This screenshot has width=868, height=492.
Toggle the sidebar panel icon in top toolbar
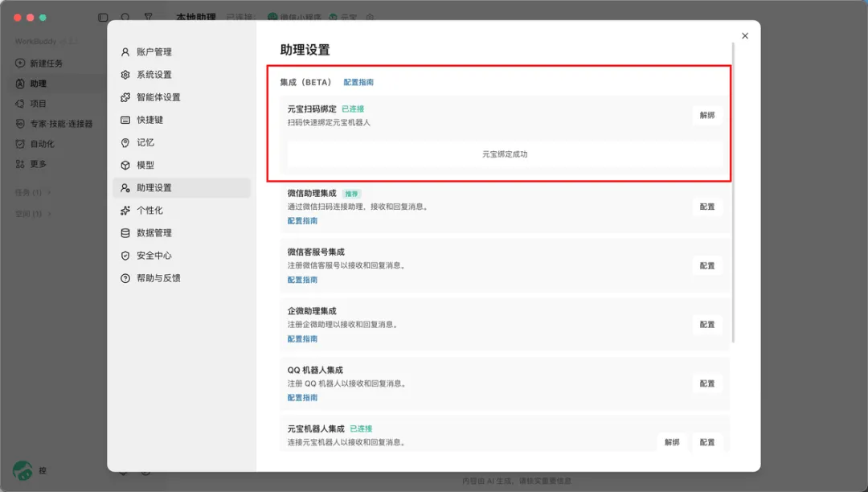click(x=103, y=17)
